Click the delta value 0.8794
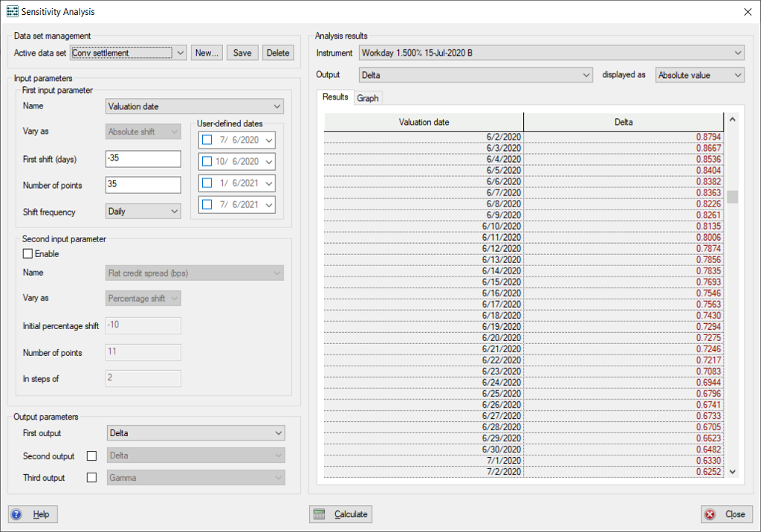 (x=708, y=137)
